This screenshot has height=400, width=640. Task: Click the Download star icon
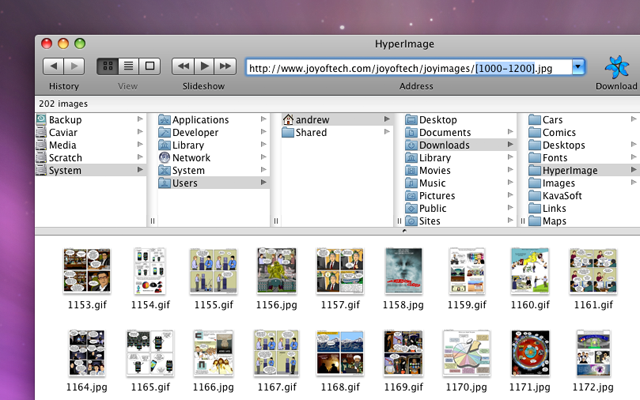point(616,67)
